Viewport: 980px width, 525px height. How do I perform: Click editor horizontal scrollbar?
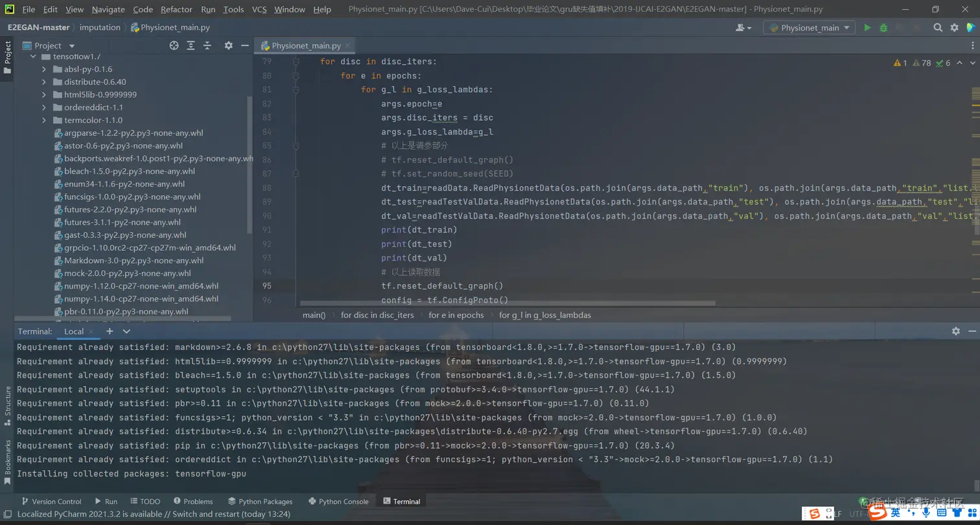click(x=507, y=303)
